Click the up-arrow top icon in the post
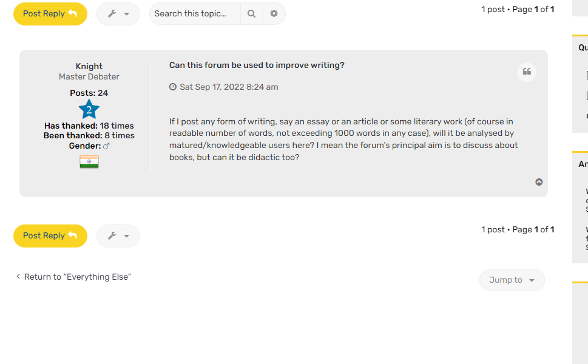Image resolution: width=588 pixels, height=364 pixels. tap(539, 182)
